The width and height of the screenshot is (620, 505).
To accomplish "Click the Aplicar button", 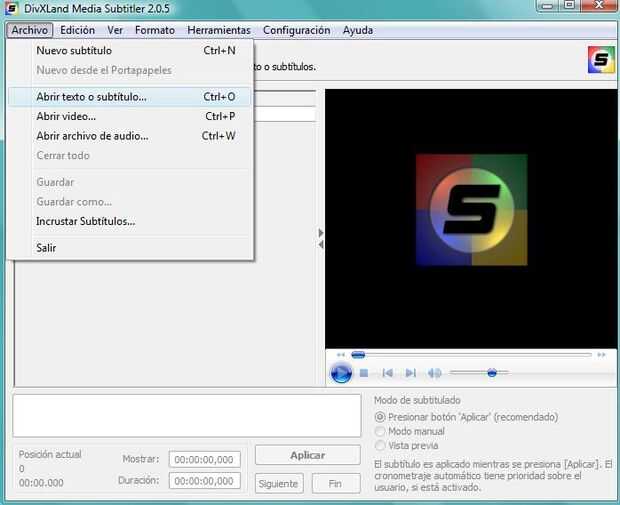I will 308,455.
